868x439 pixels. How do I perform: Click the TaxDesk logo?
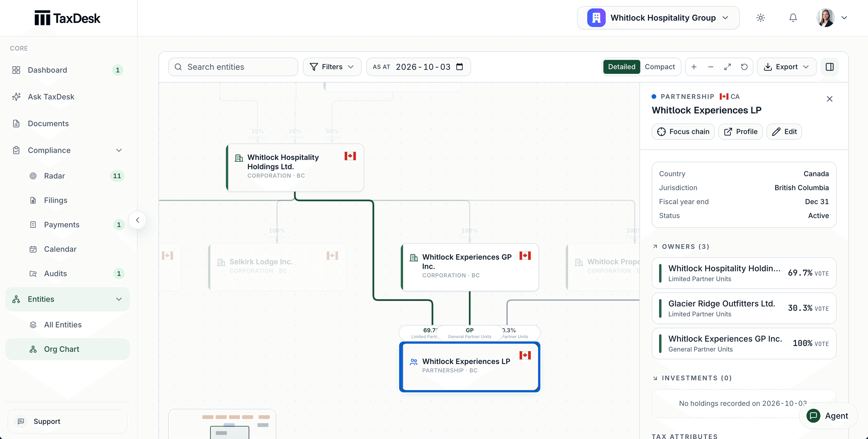67,18
